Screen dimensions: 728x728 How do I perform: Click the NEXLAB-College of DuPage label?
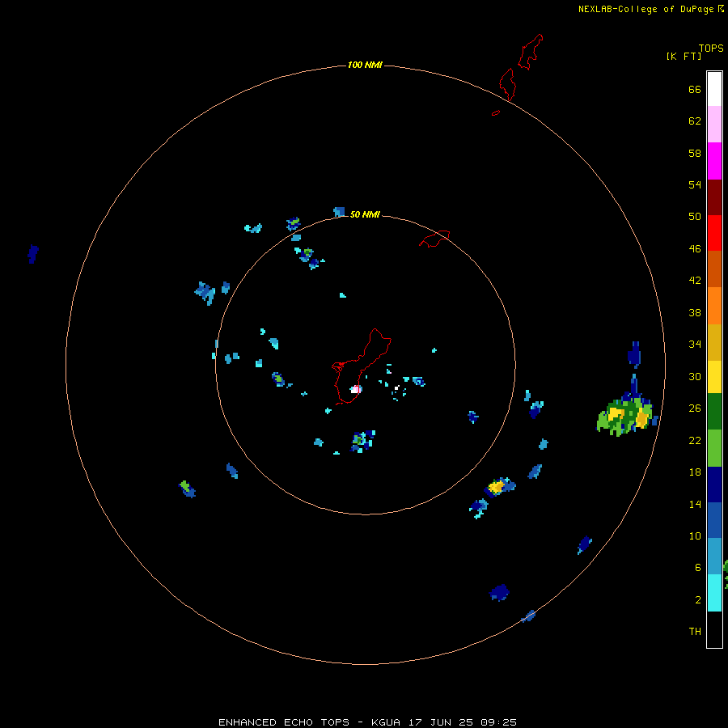[645, 9]
